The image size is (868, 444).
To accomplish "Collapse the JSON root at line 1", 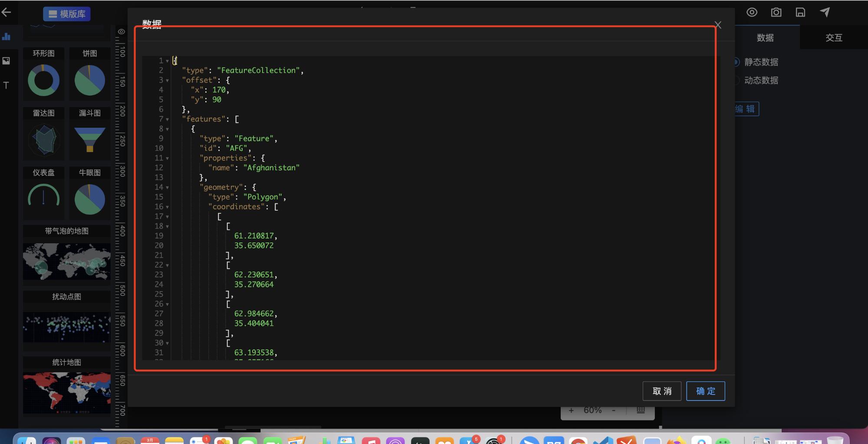I will pos(167,61).
